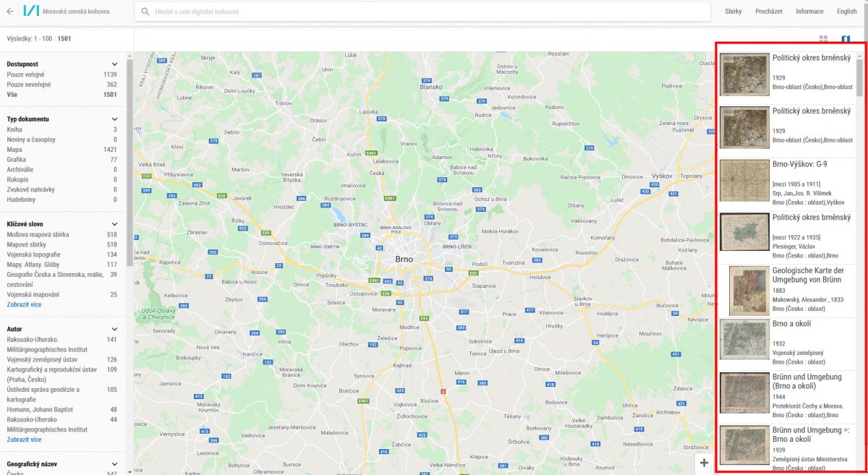Open the Procházet menu item

769,12
